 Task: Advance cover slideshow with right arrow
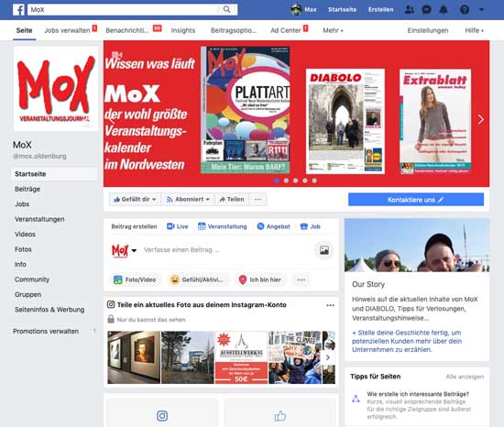(x=481, y=119)
